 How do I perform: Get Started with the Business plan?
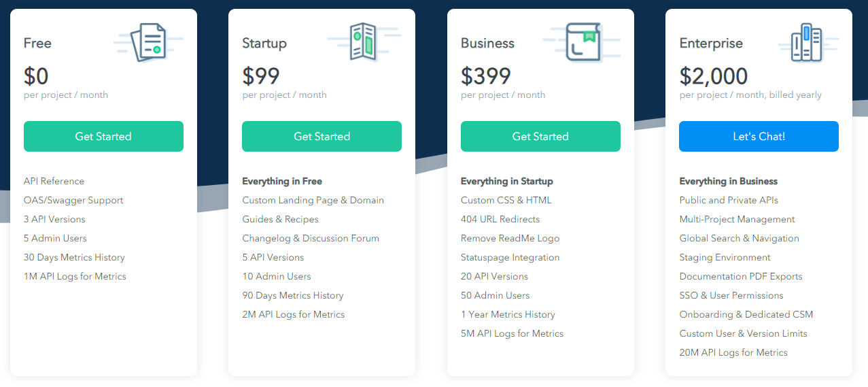[540, 136]
